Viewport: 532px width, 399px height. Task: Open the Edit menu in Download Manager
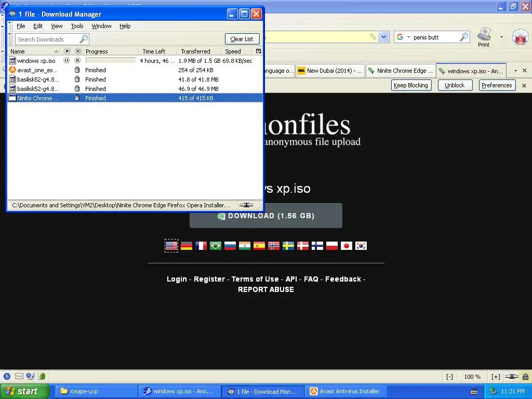click(x=38, y=26)
